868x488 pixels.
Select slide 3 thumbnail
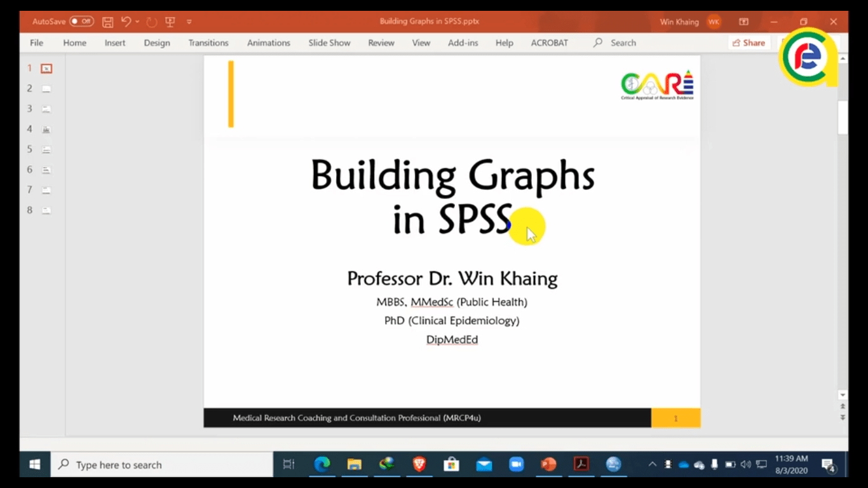pyautogui.click(x=46, y=109)
